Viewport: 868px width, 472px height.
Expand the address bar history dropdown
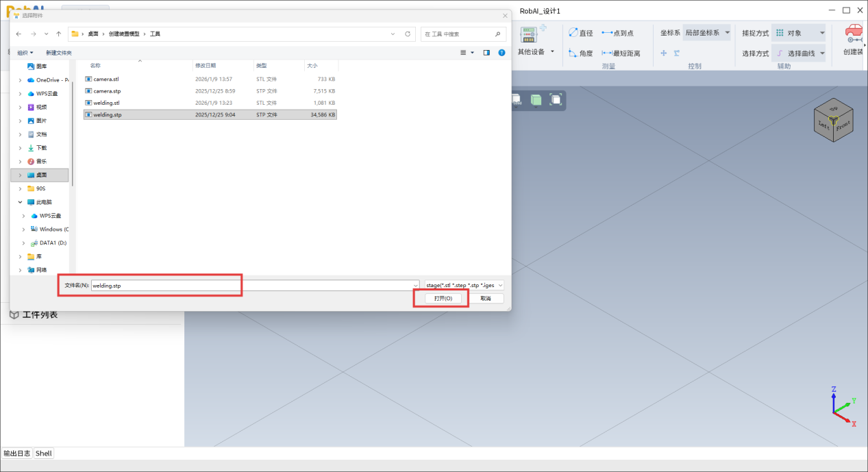tap(393, 34)
